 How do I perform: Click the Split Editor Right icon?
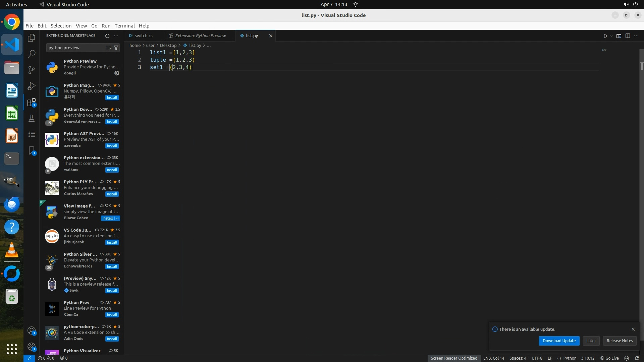(x=628, y=36)
